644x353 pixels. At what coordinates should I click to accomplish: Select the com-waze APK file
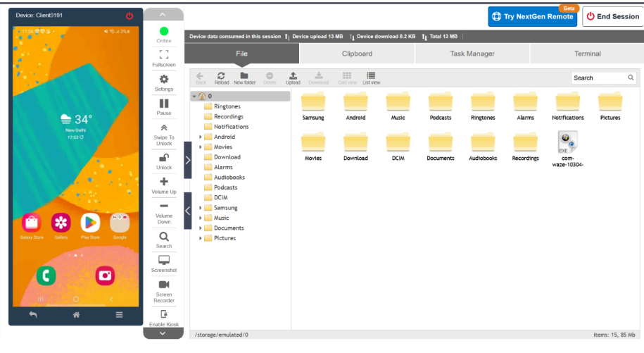pyautogui.click(x=567, y=149)
